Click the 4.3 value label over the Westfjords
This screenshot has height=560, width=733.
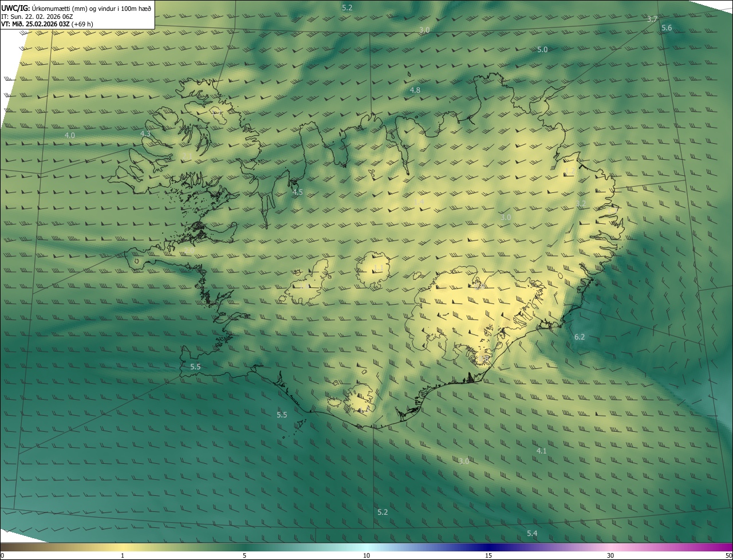point(145,133)
